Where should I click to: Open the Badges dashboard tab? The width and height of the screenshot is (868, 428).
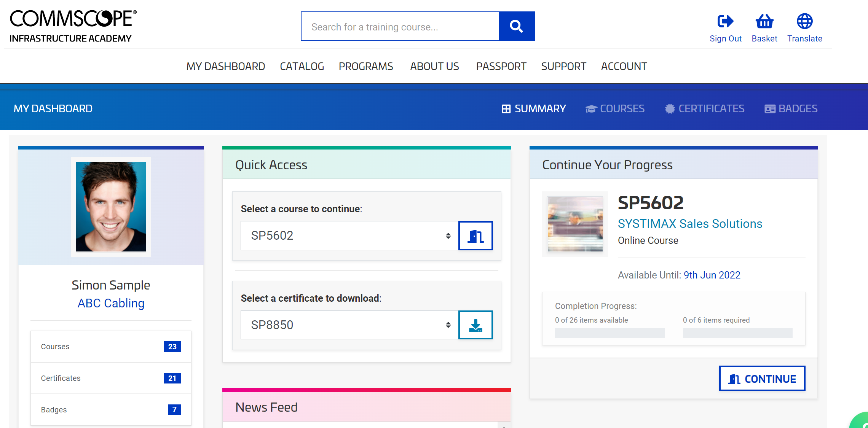coord(791,109)
